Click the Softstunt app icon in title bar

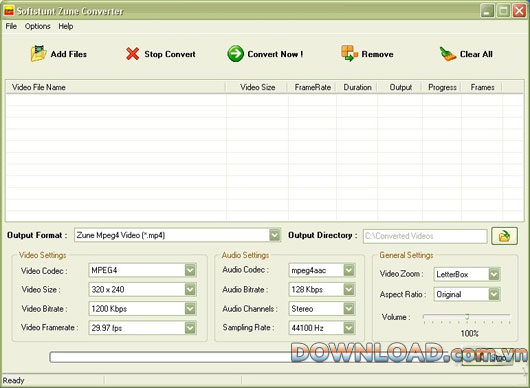(x=8, y=11)
